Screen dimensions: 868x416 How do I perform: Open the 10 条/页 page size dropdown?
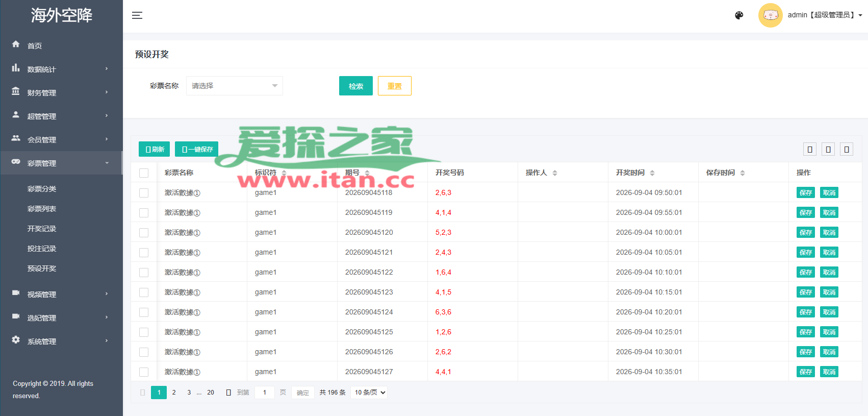[369, 393]
